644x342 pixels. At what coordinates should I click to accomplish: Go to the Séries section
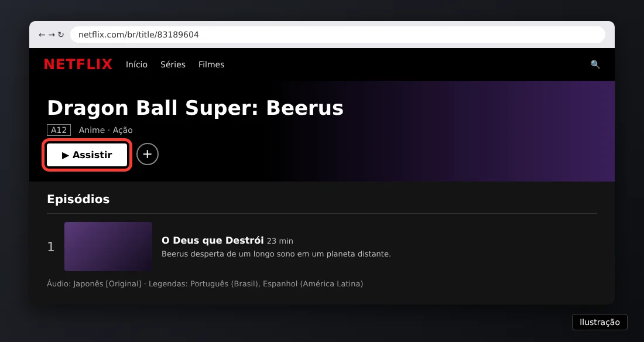[x=173, y=64]
